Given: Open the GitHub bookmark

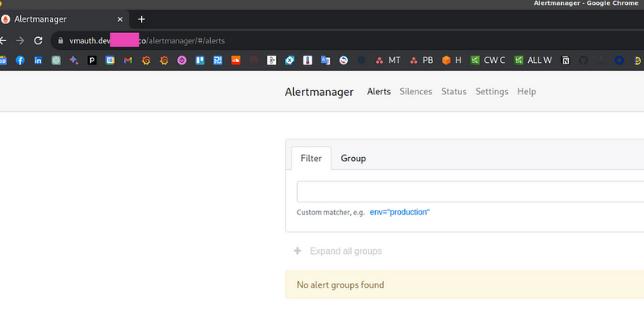Looking at the screenshot, I should (584, 60).
